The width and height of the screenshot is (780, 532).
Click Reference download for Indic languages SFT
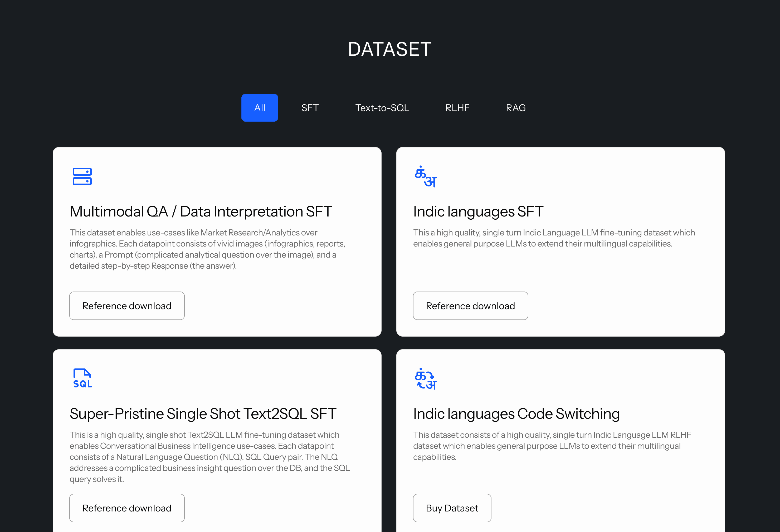(x=470, y=306)
